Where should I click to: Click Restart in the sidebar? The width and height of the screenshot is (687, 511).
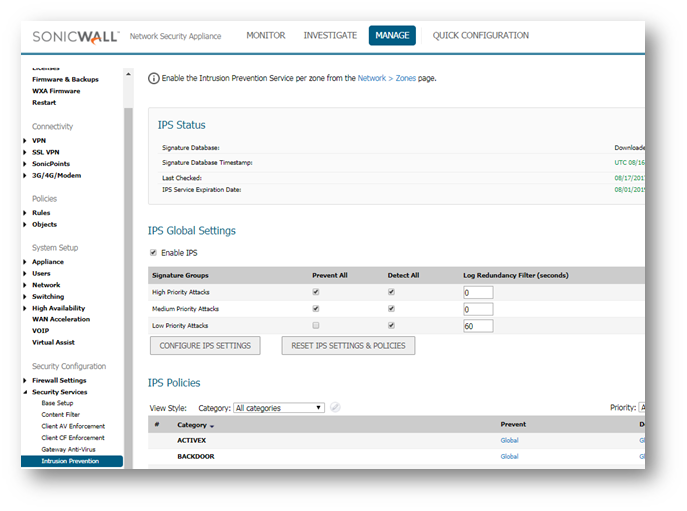click(44, 103)
